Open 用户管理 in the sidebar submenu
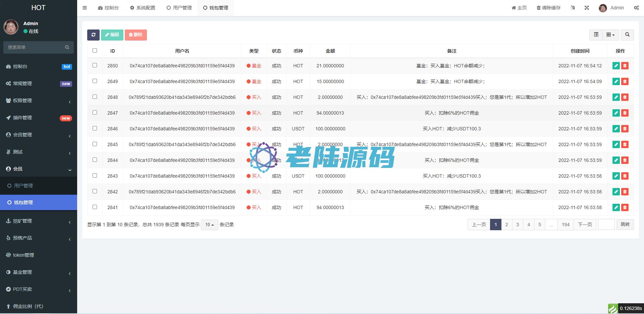 23,186
